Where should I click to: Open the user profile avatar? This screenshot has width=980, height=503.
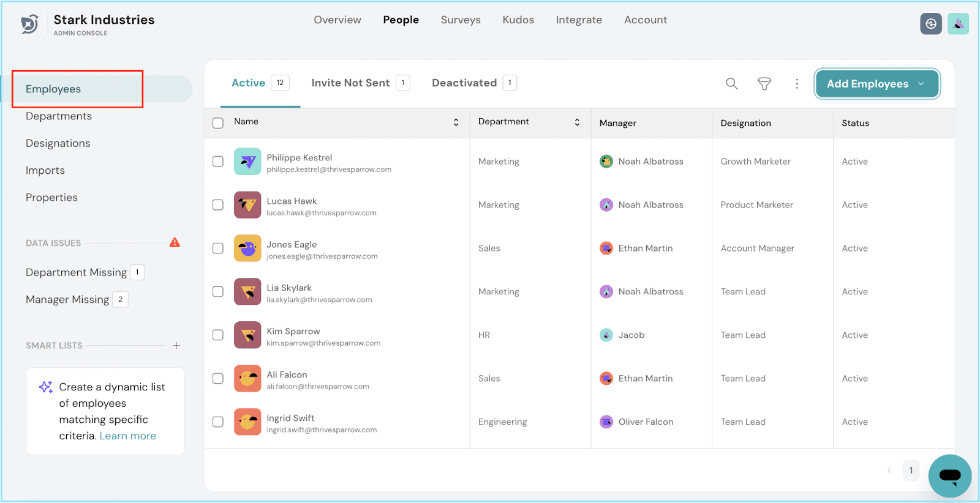tap(958, 24)
